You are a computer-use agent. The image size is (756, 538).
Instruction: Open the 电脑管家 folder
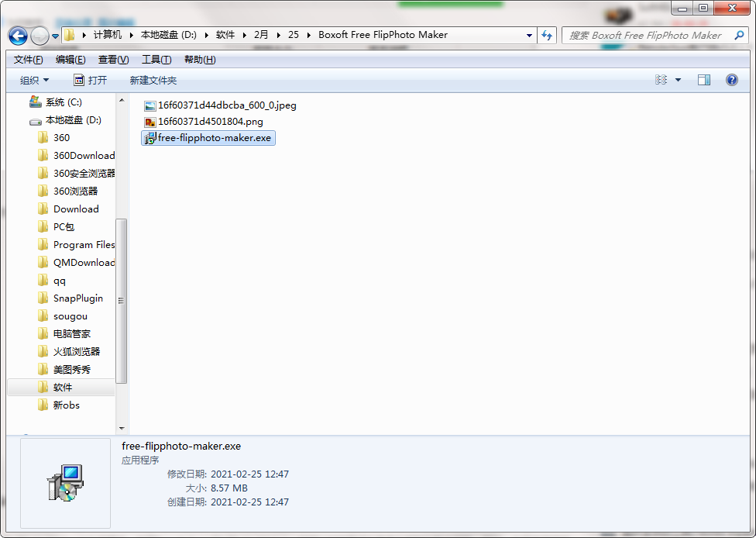click(x=72, y=334)
